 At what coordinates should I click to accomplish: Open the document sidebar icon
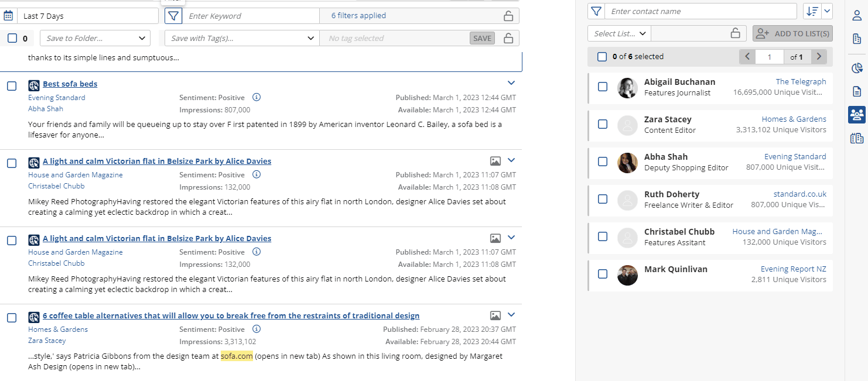coord(856,91)
